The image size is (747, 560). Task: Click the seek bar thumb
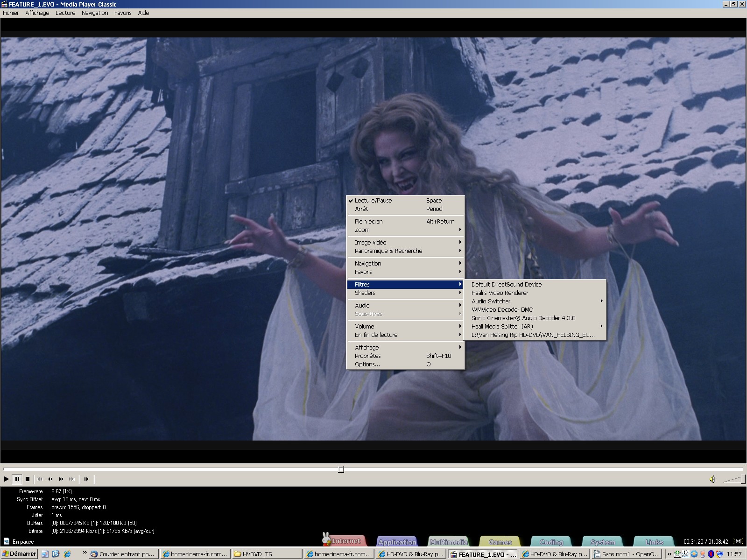[x=341, y=469]
